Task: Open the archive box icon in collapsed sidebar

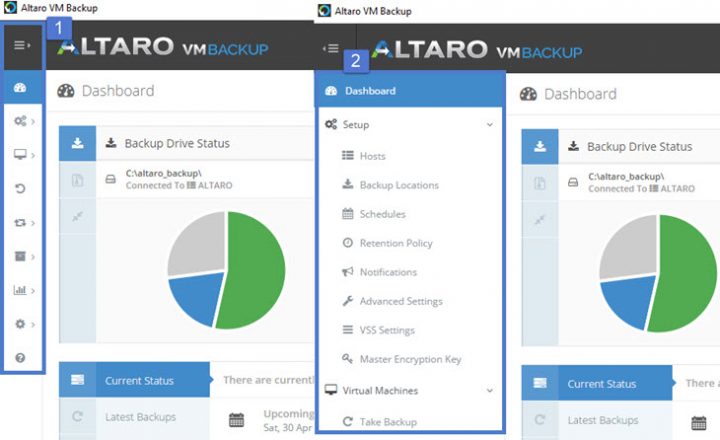Action: [20, 256]
